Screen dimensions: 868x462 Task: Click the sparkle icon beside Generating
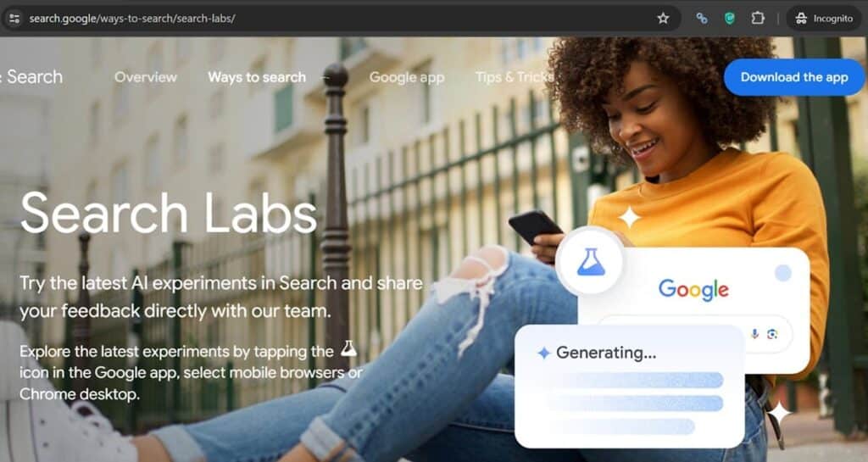(x=544, y=353)
